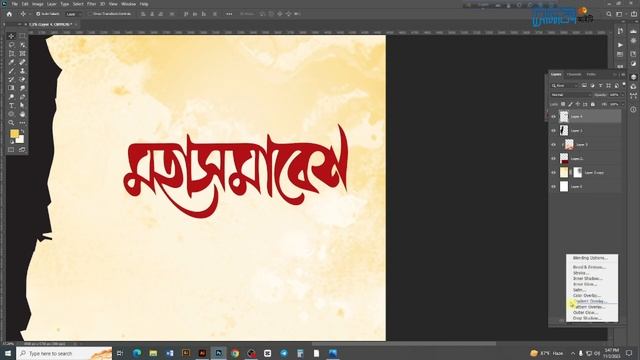Lock all icon in Layers panel
Viewport: 640px width, 360px height.
coord(593,104)
